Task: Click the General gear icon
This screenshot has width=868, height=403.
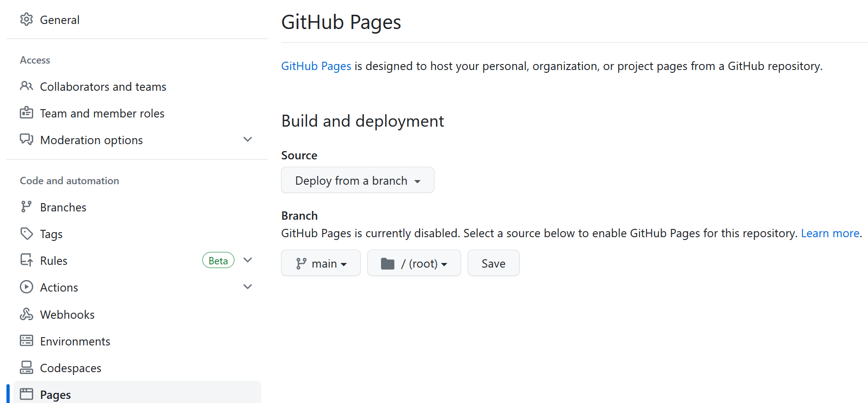Action: [x=26, y=19]
